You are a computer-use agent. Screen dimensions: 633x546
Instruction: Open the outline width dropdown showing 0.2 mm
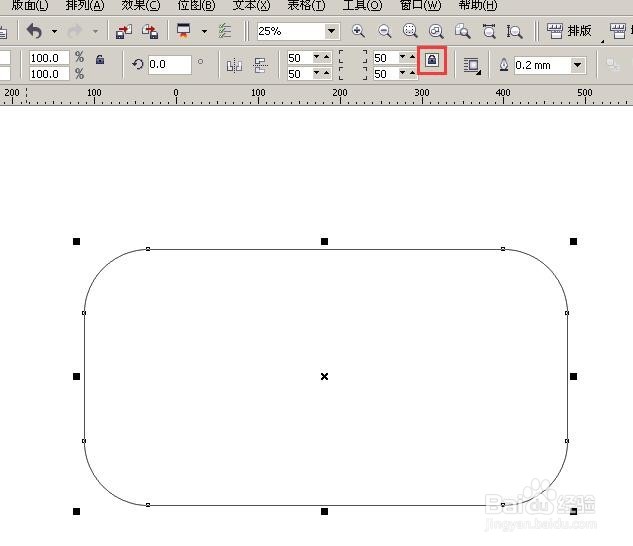point(577,65)
